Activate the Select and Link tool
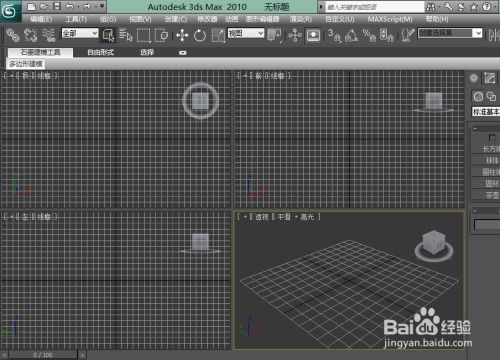Screen dimensions: 500x360 point(13,35)
